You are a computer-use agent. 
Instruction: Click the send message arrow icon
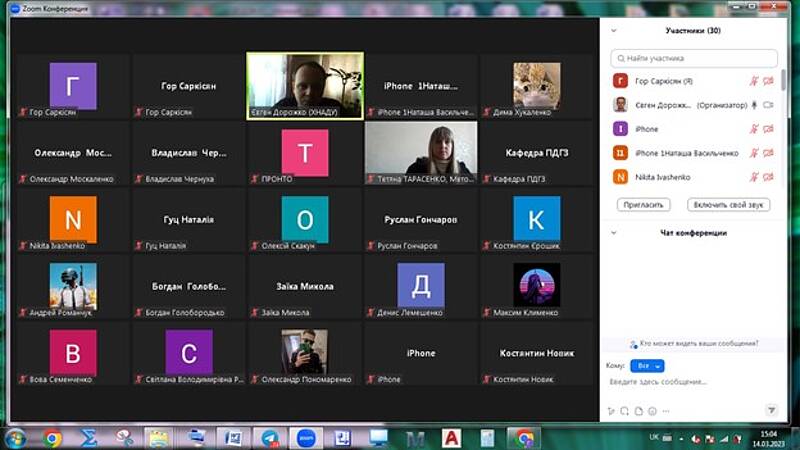tap(771, 410)
